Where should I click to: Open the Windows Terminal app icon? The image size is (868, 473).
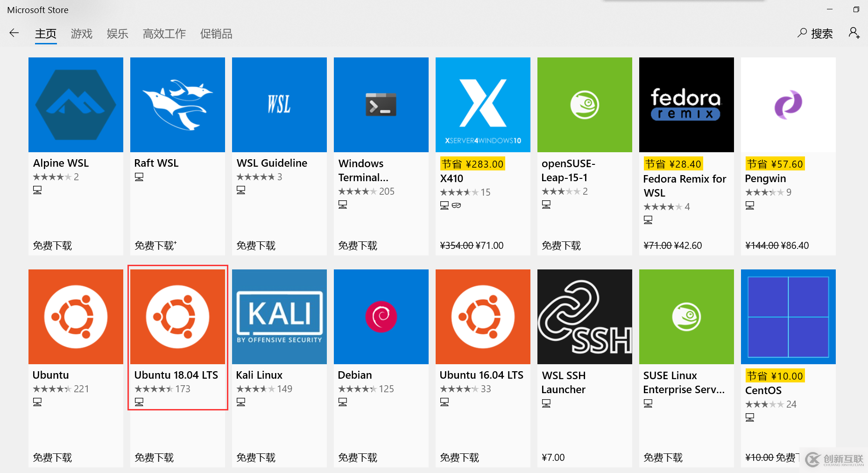click(x=381, y=105)
